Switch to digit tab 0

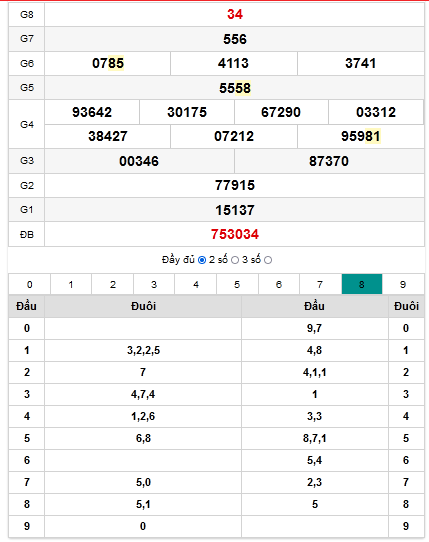[x=29, y=284]
